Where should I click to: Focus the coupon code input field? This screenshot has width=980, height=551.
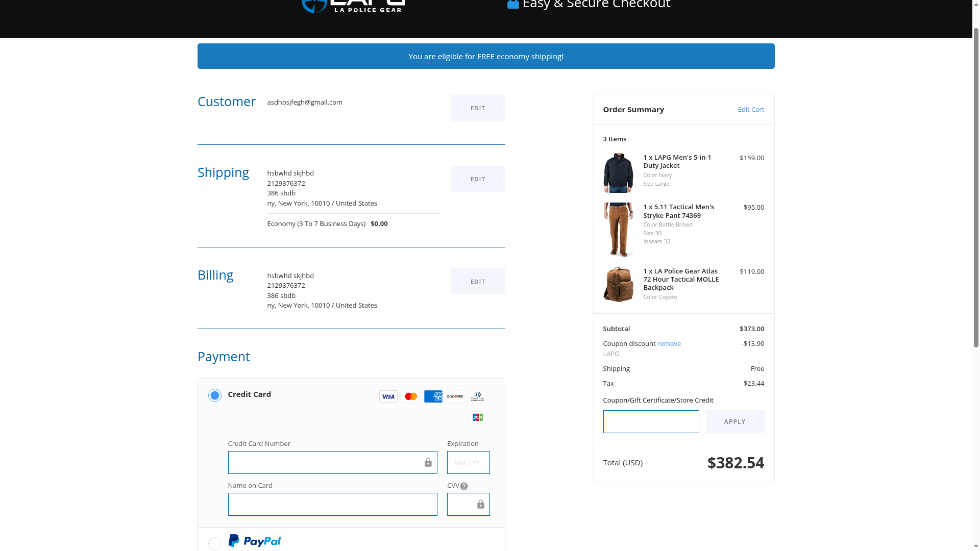click(651, 422)
